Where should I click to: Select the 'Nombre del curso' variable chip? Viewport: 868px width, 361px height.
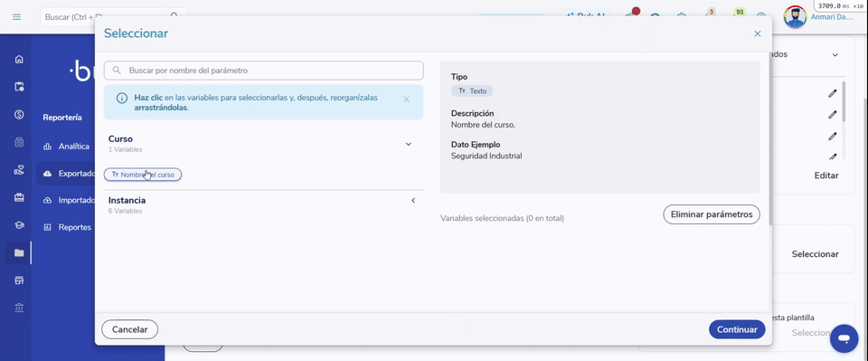point(143,175)
